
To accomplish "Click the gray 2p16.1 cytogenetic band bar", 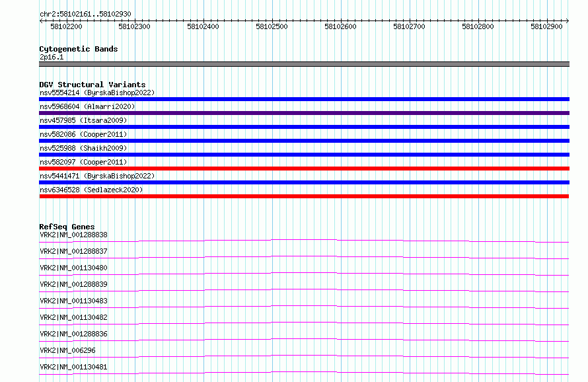I will [x=304, y=64].
